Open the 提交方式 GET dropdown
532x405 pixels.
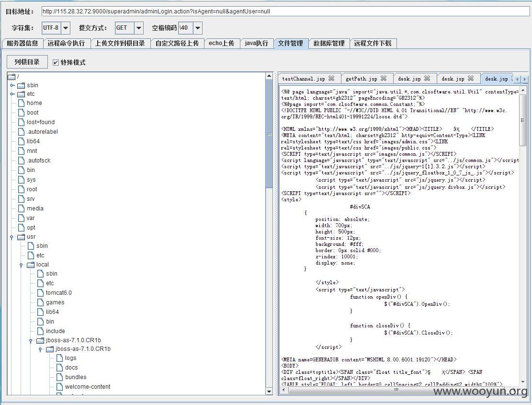[139, 28]
